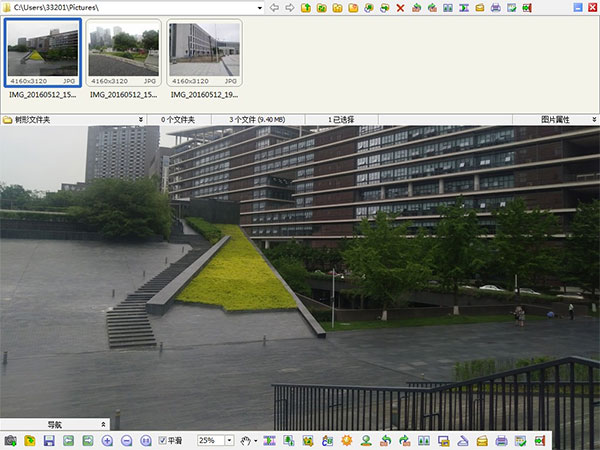Click the '1 已选择' status text
600x450 pixels.
[x=341, y=120]
